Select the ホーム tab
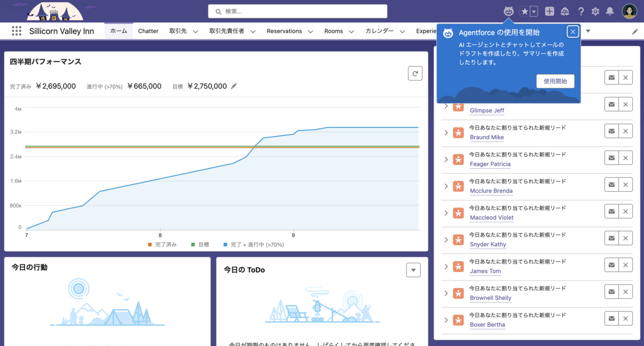The width and height of the screenshot is (644, 346). (x=119, y=31)
